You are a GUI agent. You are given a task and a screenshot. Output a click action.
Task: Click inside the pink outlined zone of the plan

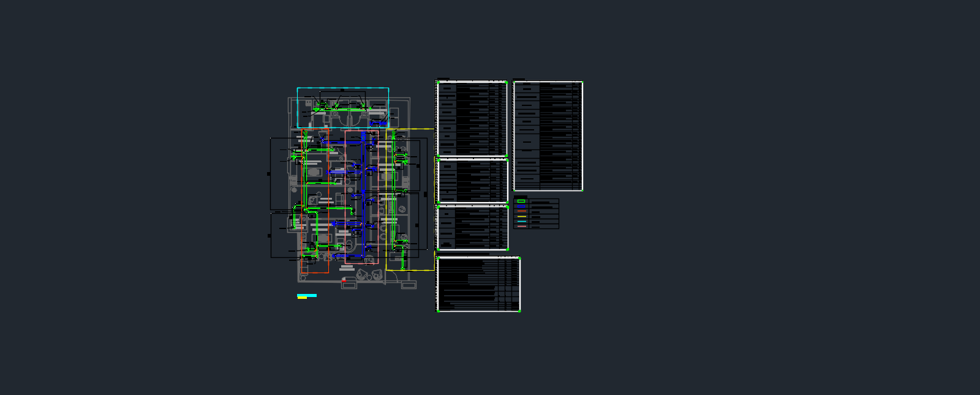point(361,197)
